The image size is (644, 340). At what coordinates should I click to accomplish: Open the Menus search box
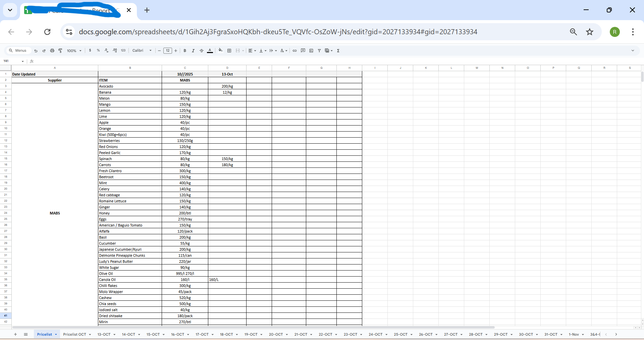click(x=18, y=51)
